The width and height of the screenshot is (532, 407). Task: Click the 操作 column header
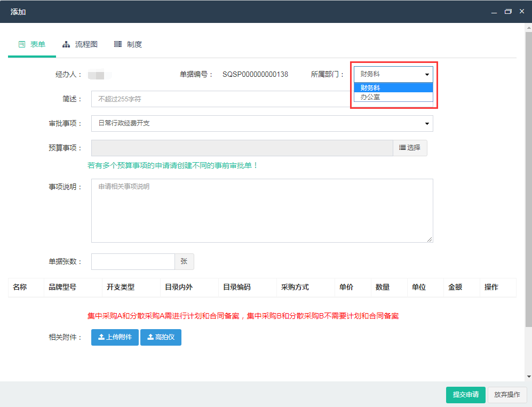click(498, 288)
